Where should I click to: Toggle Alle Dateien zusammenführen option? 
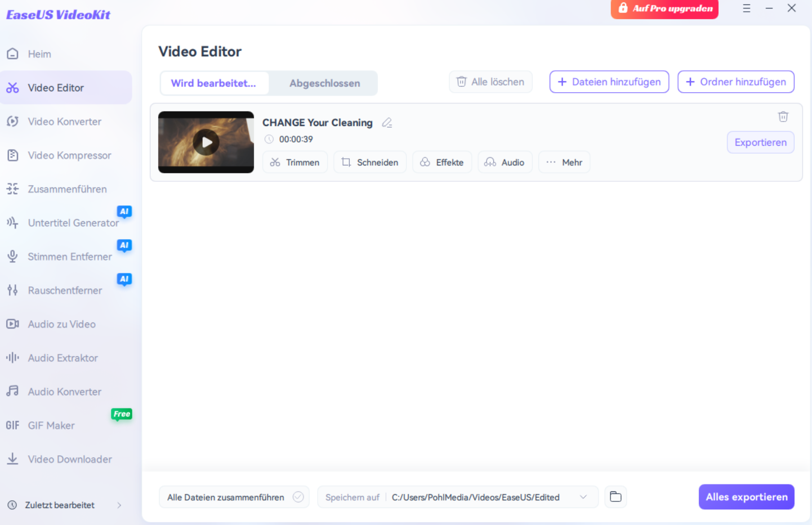pos(298,497)
